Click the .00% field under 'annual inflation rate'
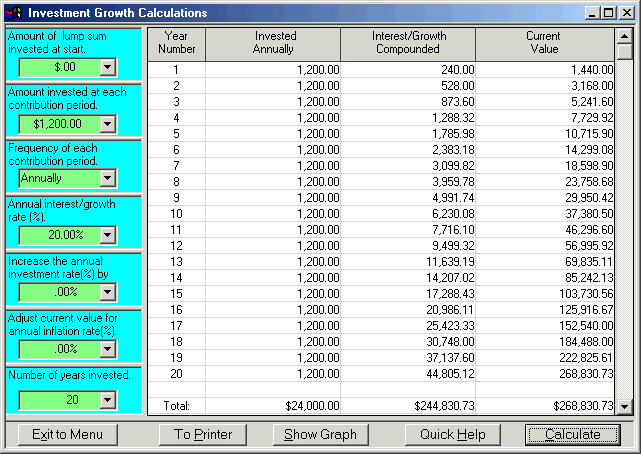Screen dimensions: 641x454 (x=60, y=349)
